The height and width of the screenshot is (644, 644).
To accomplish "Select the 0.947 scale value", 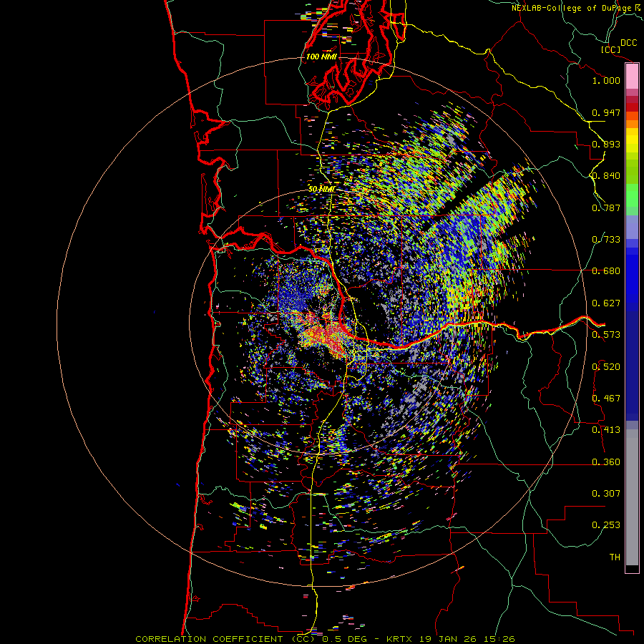I will pyautogui.click(x=606, y=112).
